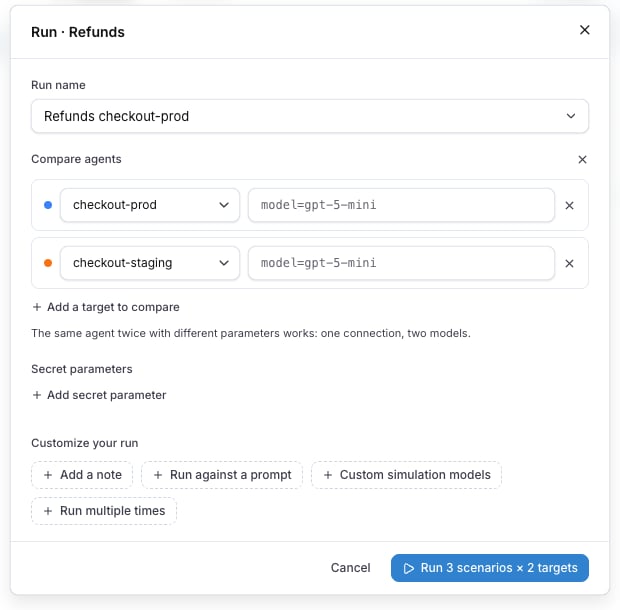620x610 pixels.
Task: Choose Run against a prompt
Action: (x=222, y=475)
